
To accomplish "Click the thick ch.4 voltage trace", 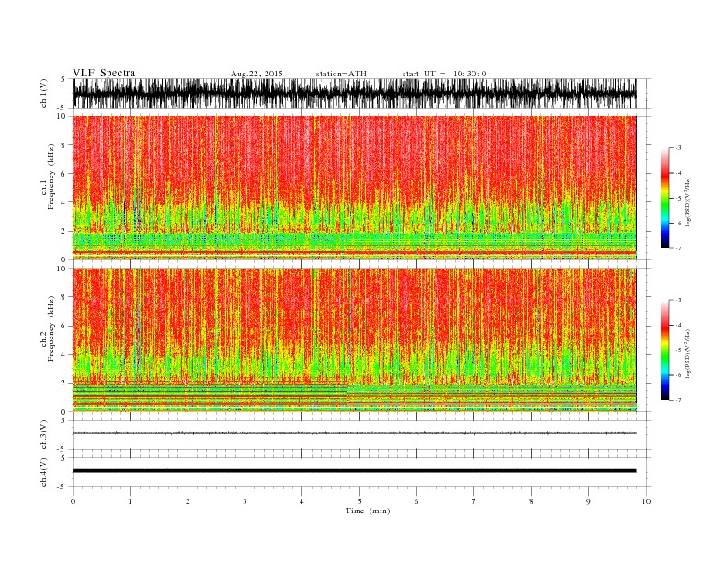I will coord(354,471).
